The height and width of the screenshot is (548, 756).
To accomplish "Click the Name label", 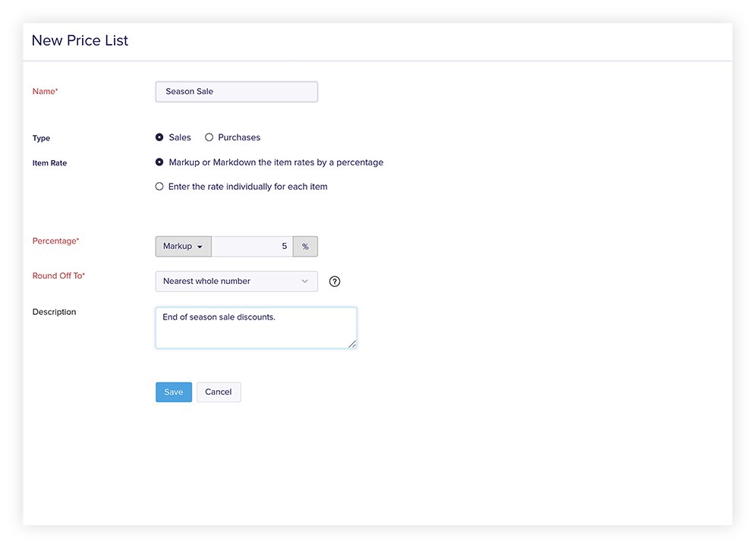I will pos(44,91).
